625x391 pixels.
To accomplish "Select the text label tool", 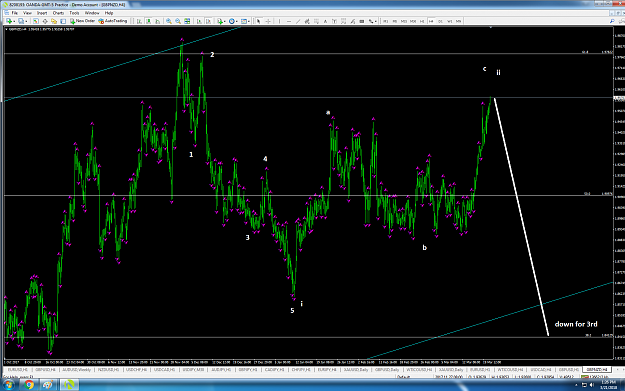I will click(334, 21).
